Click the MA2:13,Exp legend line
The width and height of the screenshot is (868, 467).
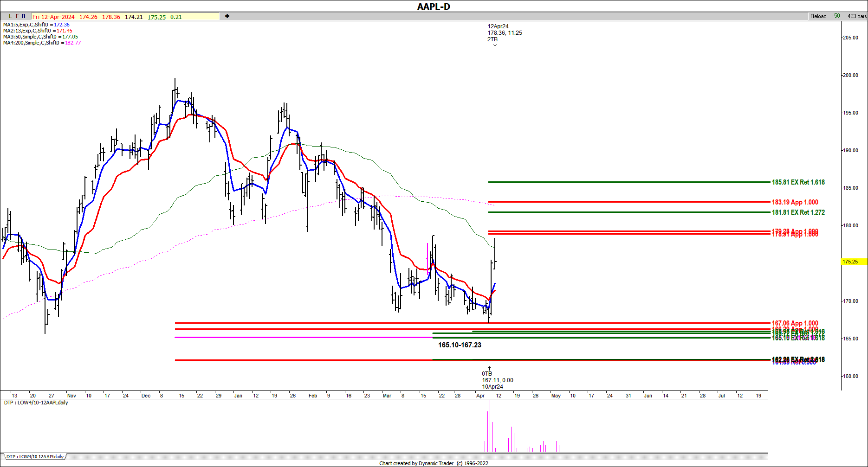tap(38, 31)
